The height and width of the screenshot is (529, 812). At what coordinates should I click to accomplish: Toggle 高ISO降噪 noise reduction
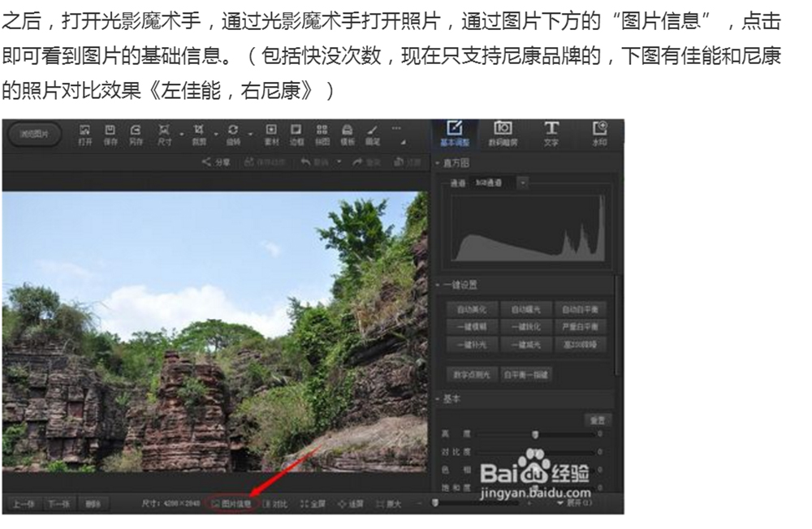pos(581,344)
